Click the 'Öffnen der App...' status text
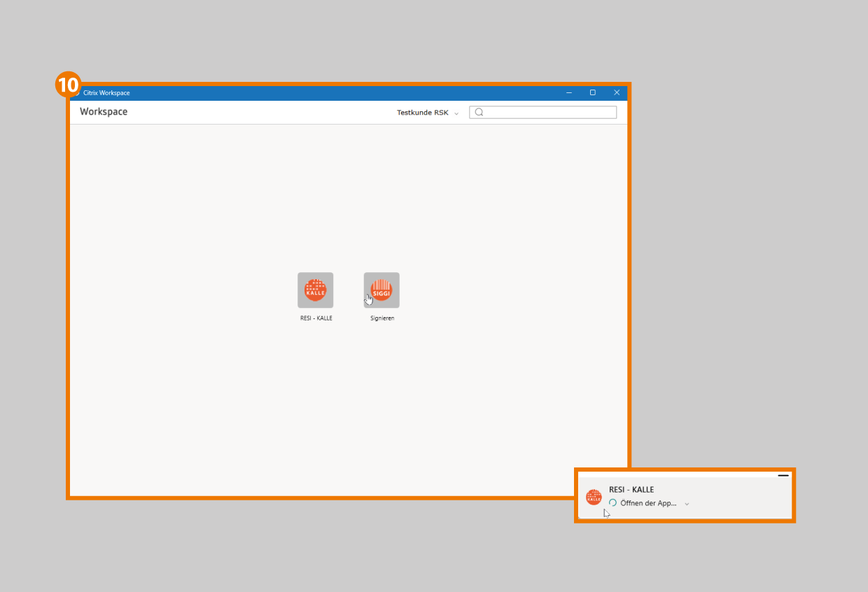868x592 pixels. tap(648, 503)
